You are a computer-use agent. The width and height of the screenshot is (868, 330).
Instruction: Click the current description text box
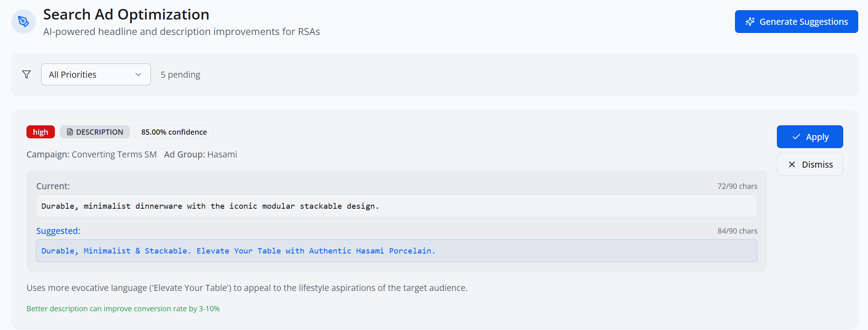(x=396, y=206)
